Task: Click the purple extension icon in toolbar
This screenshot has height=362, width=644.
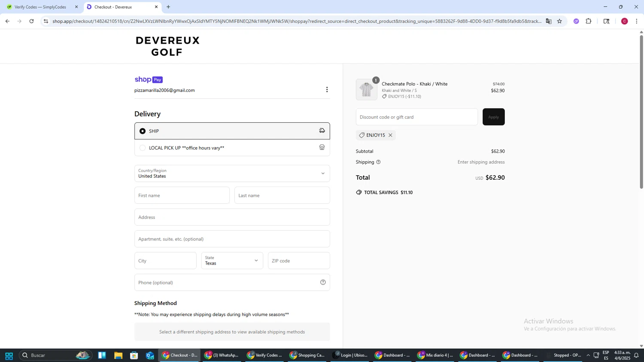Action: (576, 21)
